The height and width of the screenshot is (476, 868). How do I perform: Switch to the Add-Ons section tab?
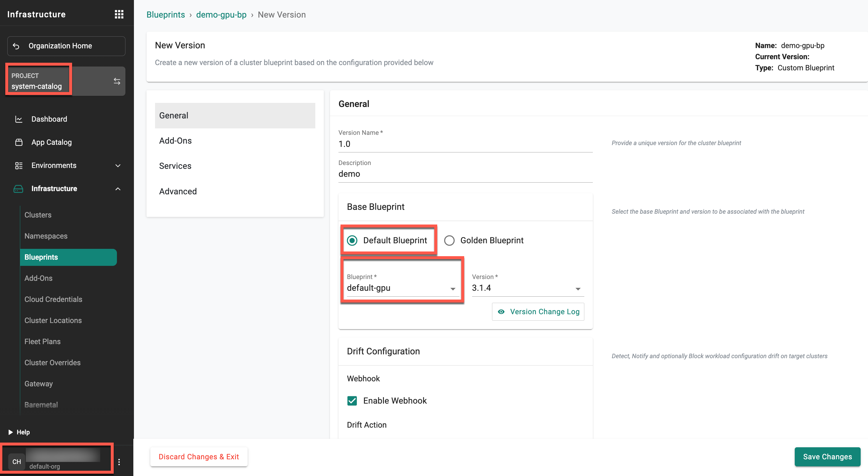pos(175,141)
